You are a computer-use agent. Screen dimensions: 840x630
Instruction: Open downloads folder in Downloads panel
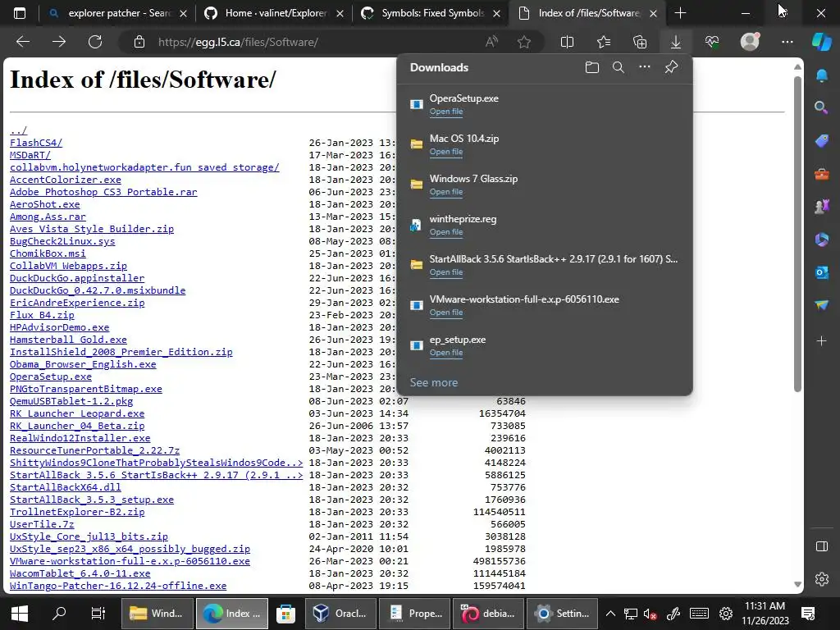[x=592, y=67]
